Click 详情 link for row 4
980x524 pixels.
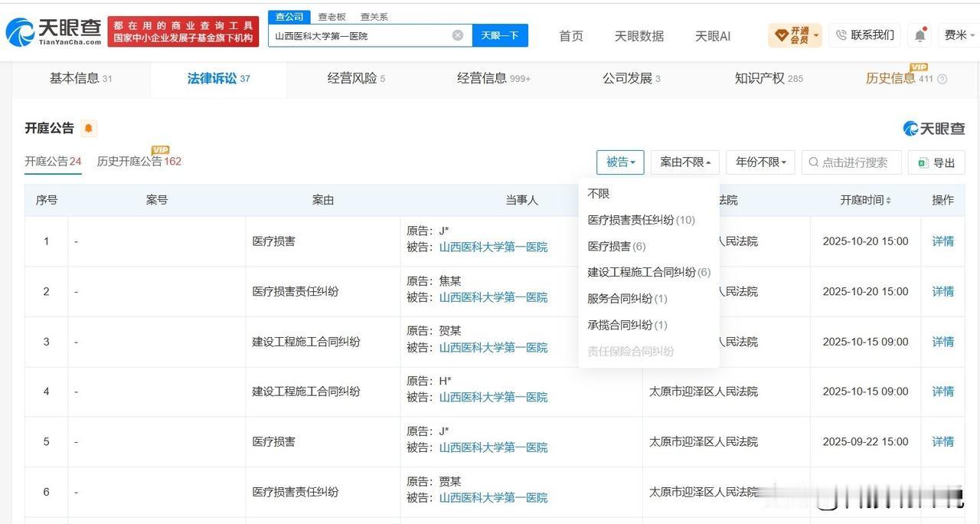click(x=942, y=391)
